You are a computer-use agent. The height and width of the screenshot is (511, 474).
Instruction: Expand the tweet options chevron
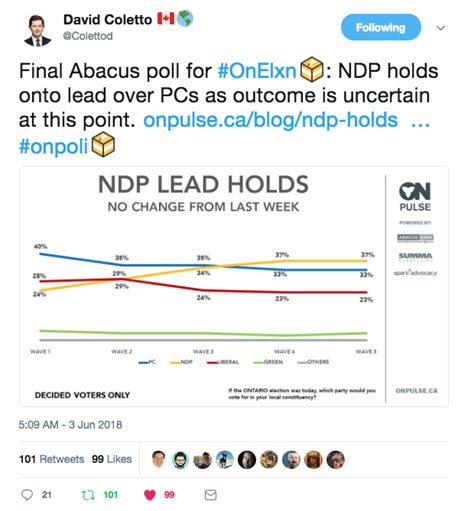441,28
